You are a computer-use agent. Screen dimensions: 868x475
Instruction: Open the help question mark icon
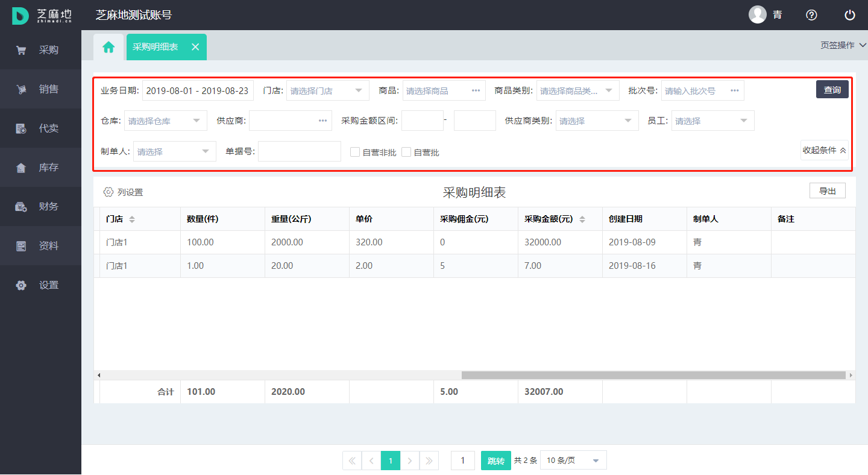point(811,15)
